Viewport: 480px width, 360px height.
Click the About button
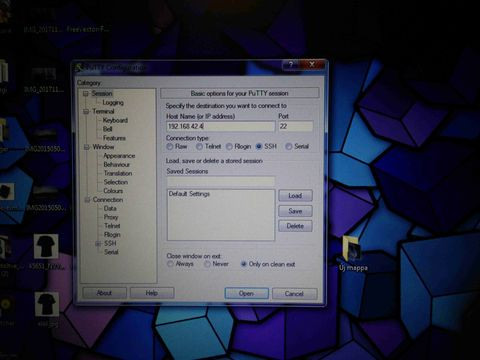click(x=104, y=293)
